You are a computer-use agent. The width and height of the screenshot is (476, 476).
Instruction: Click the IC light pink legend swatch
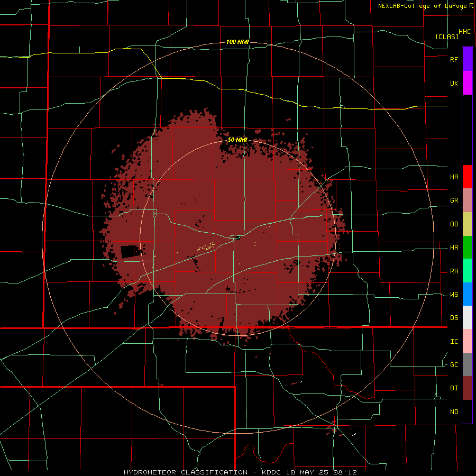point(467,341)
